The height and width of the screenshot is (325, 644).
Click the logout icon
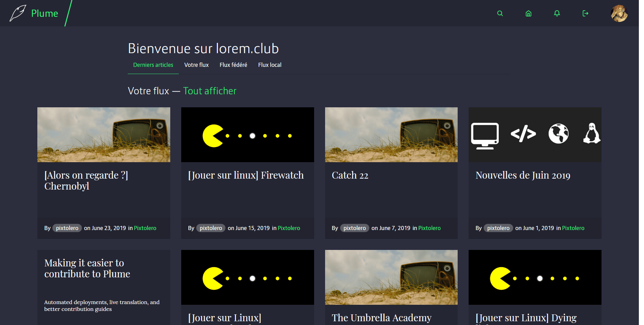point(585,13)
